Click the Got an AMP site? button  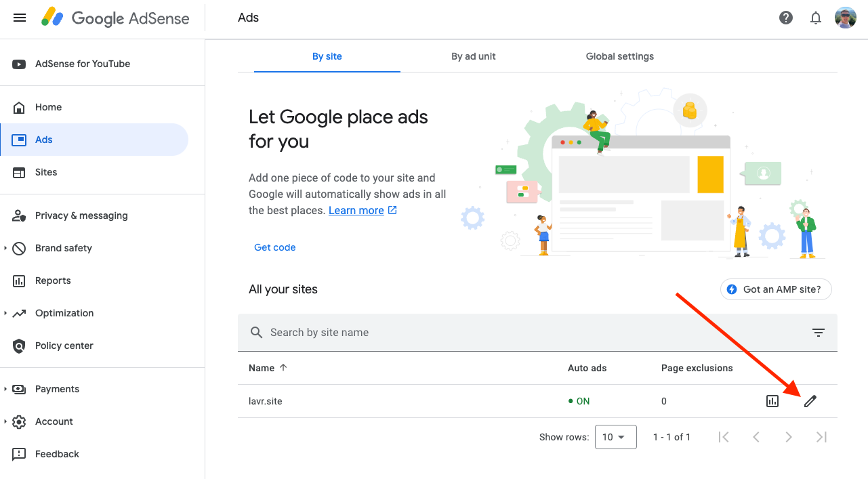point(776,289)
